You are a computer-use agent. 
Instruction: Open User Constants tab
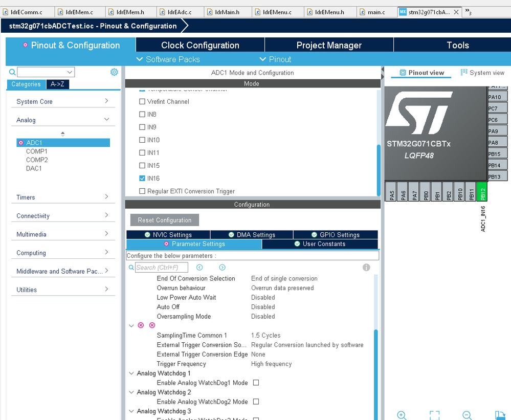[x=320, y=244]
